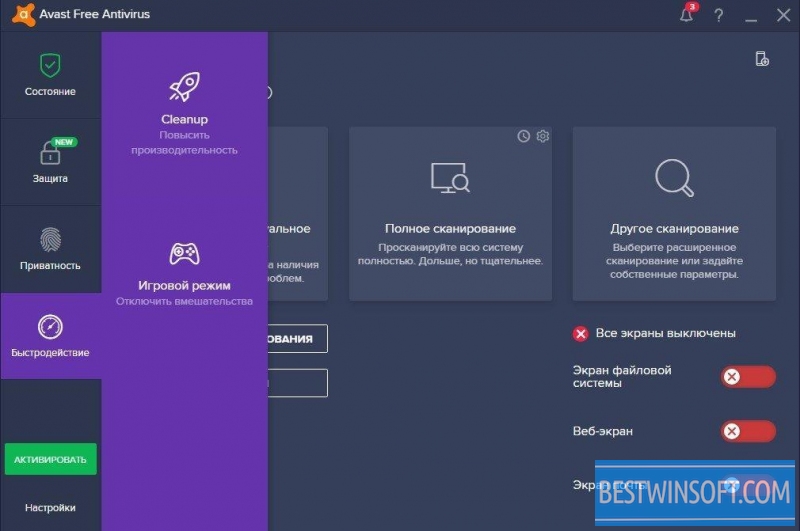Viewport: 800px width, 531px height.
Task: Open the Защита protection tab
Action: point(51,162)
